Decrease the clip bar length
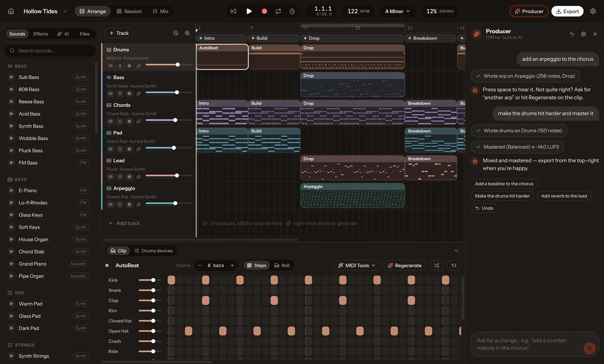The image size is (604, 364). [200, 266]
